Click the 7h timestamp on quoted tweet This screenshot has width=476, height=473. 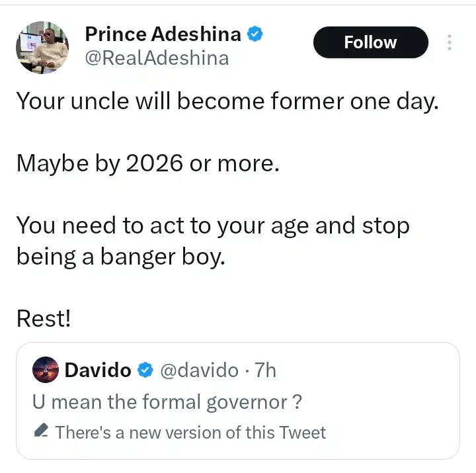click(x=264, y=370)
